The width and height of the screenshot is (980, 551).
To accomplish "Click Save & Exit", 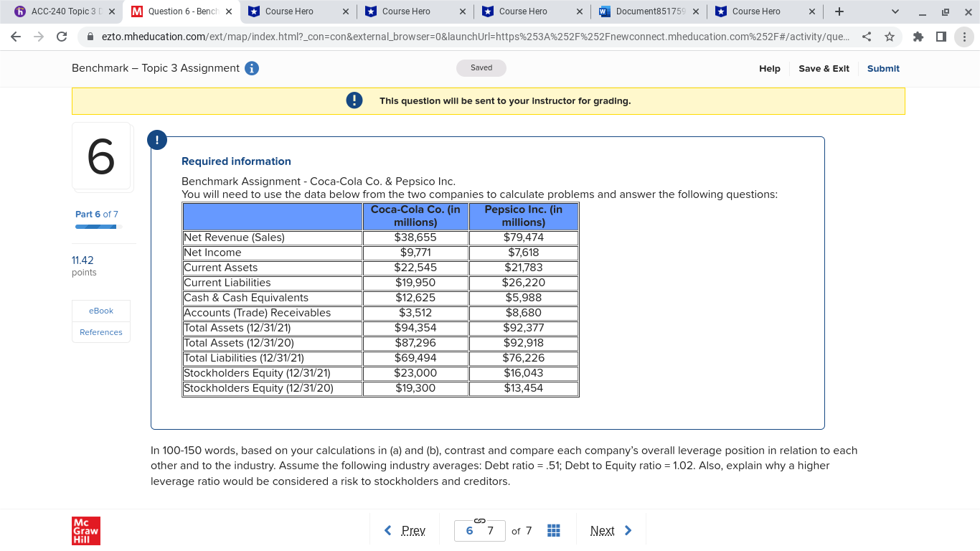I will (x=824, y=69).
